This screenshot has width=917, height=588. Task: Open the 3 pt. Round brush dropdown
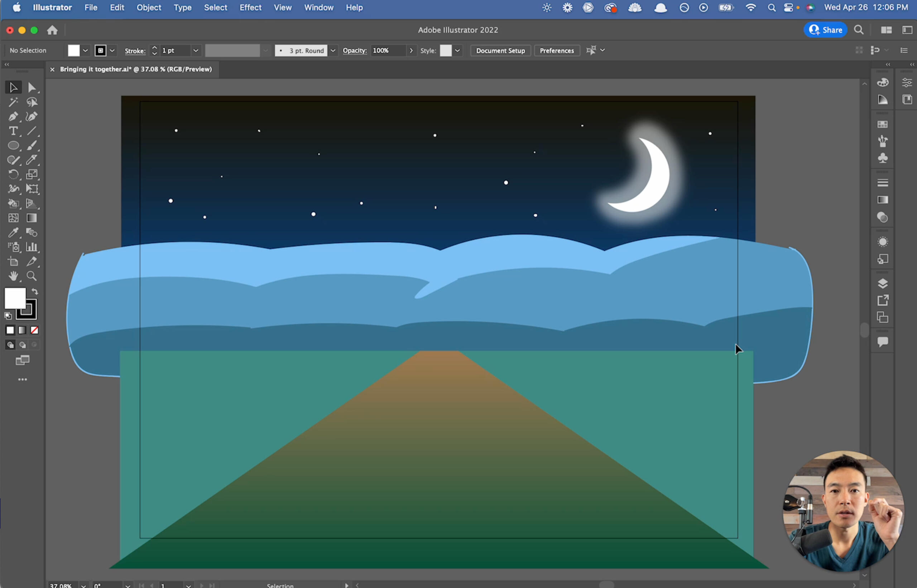click(333, 50)
